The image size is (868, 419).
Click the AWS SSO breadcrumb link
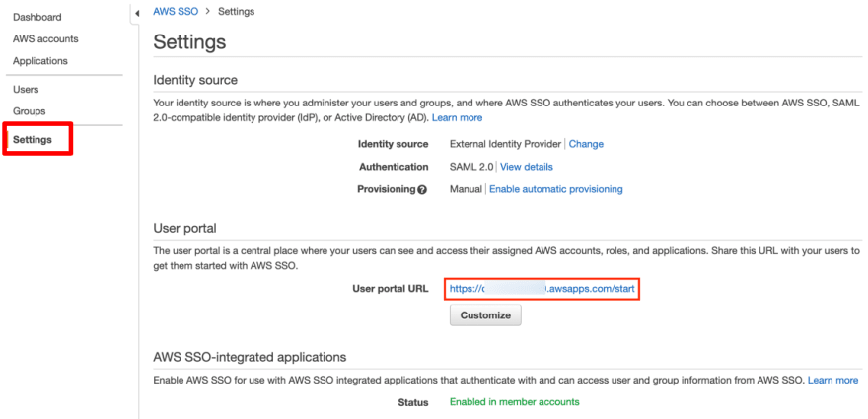(176, 11)
